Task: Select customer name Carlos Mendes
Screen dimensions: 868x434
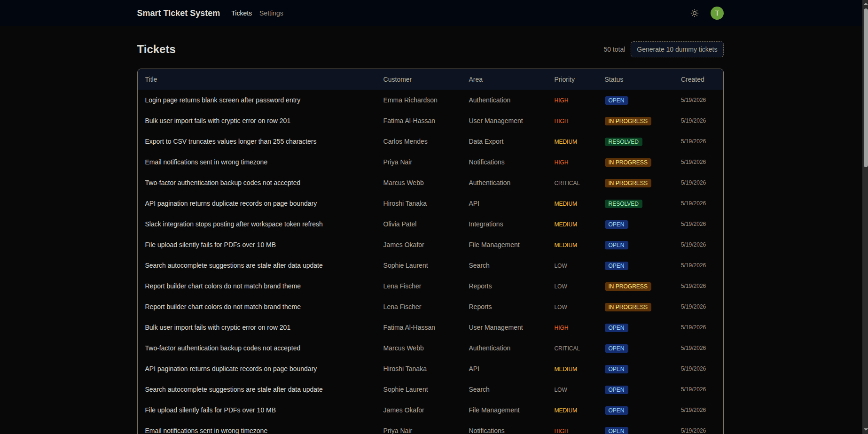Action: click(x=406, y=141)
